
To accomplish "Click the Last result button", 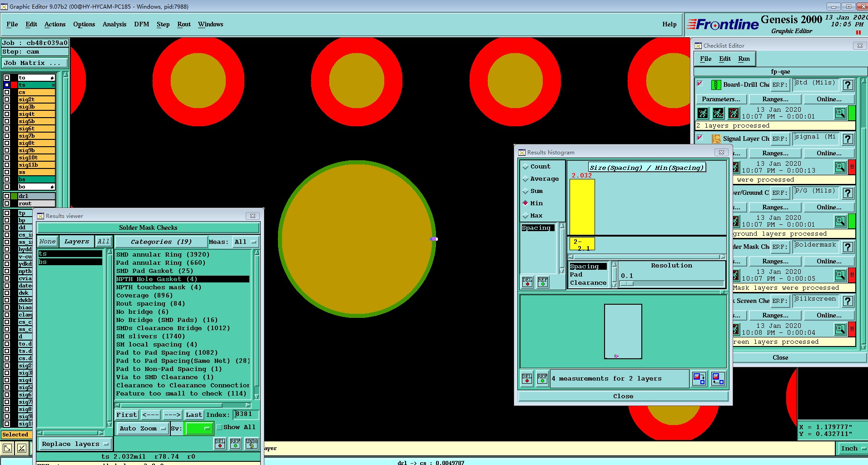I will point(194,415).
